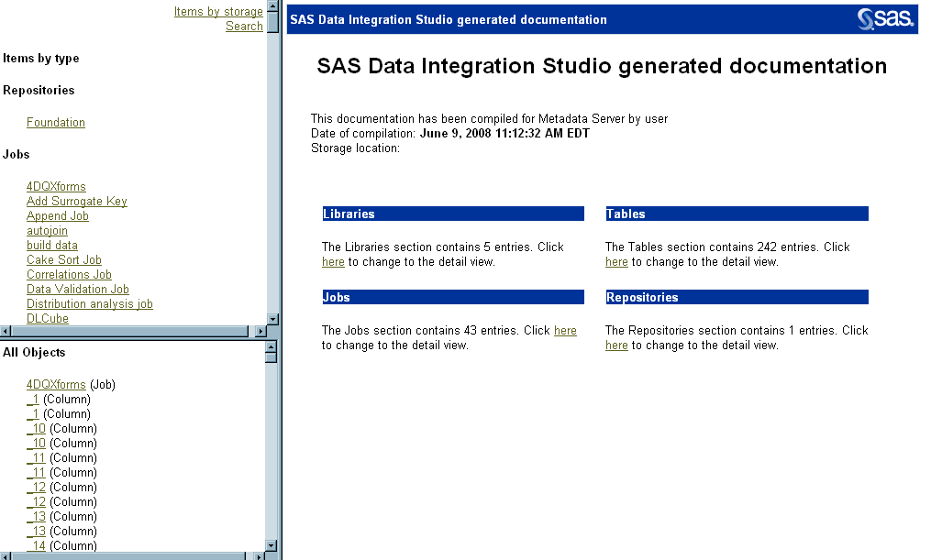Click 'here' link in Repositories section
Image resolution: width=931 pixels, height=560 pixels.
[x=616, y=346]
